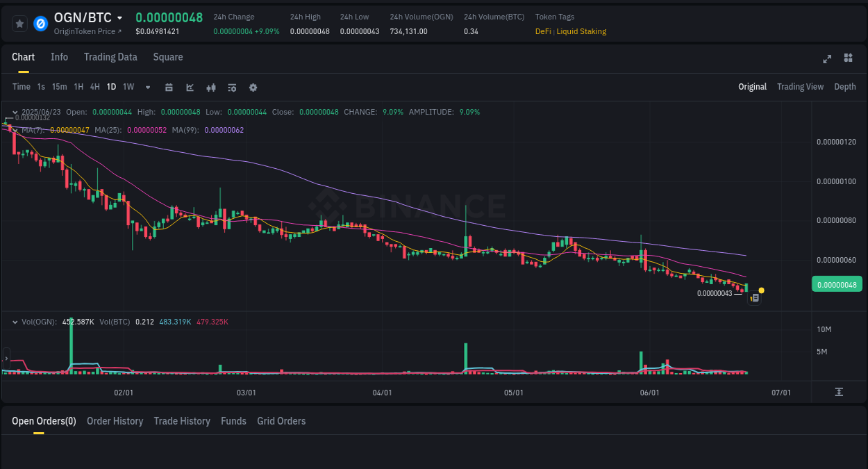Open the extra timeframe intervals dropdown
Viewport: 868px width, 469px height.
(147, 87)
